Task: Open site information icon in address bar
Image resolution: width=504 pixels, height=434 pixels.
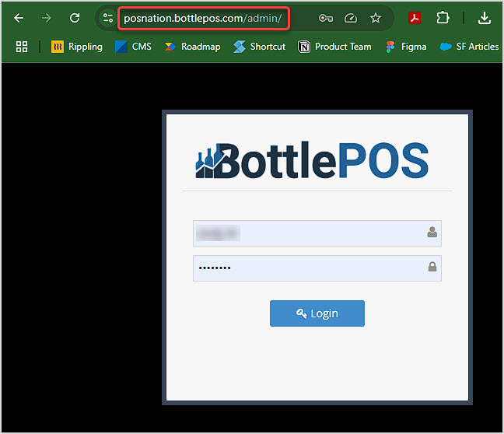Action: (x=107, y=18)
